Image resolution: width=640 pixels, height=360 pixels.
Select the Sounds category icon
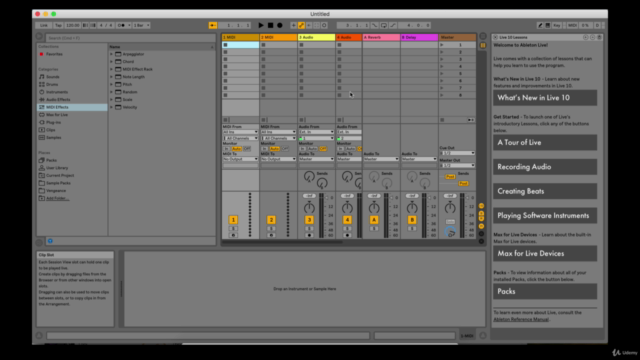pos(42,77)
